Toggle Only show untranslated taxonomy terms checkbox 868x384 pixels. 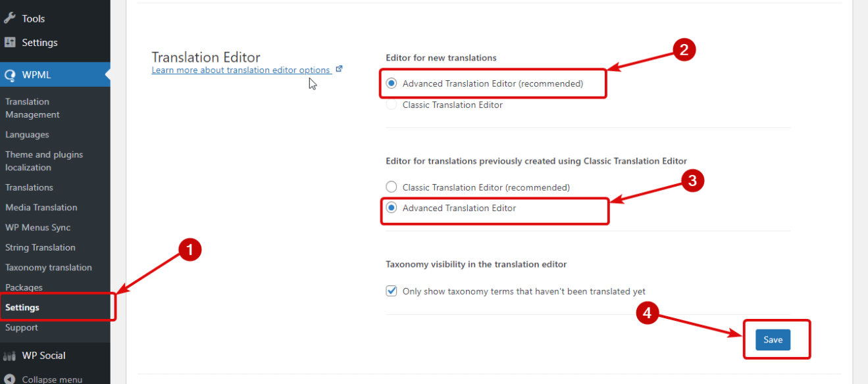392,291
